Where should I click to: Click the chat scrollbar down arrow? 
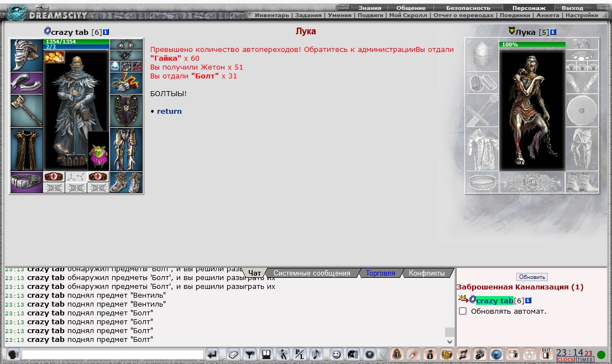pyautogui.click(x=449, y=342)
